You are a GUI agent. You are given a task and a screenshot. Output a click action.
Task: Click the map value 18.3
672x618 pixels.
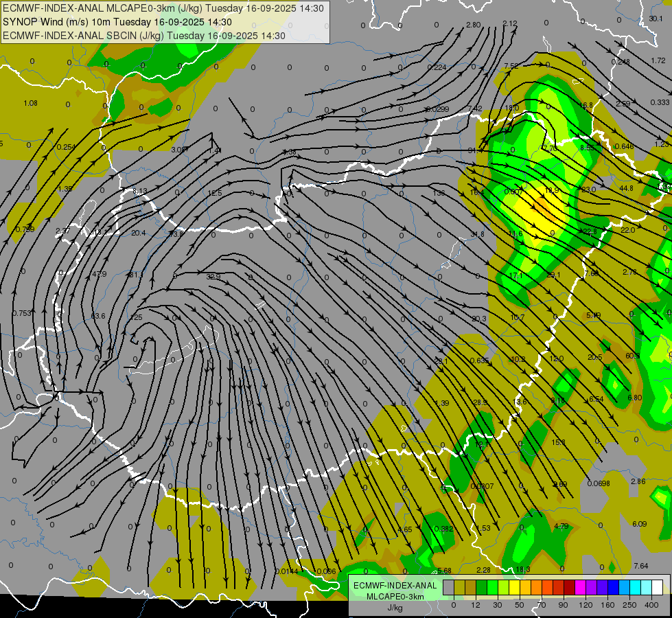(523, 569)
